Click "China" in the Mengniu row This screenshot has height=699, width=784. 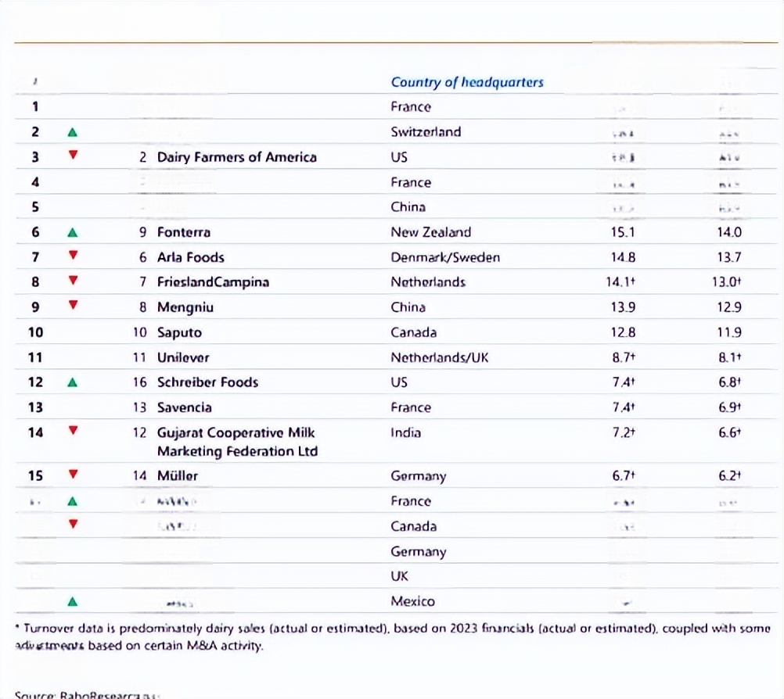point(408,307)
